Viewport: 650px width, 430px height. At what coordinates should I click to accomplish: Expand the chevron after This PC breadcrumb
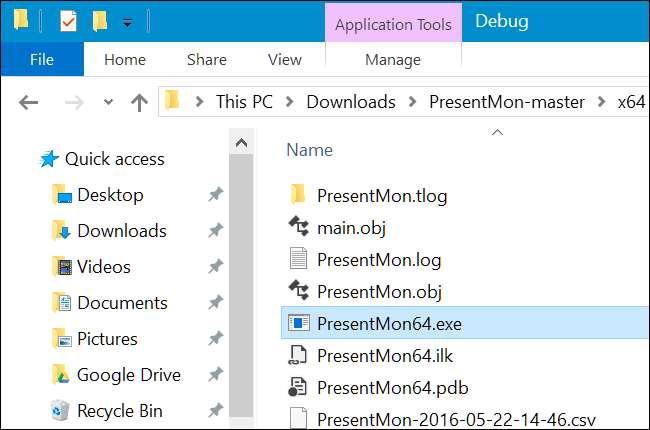pyautogui.click(x=290, y=102)
